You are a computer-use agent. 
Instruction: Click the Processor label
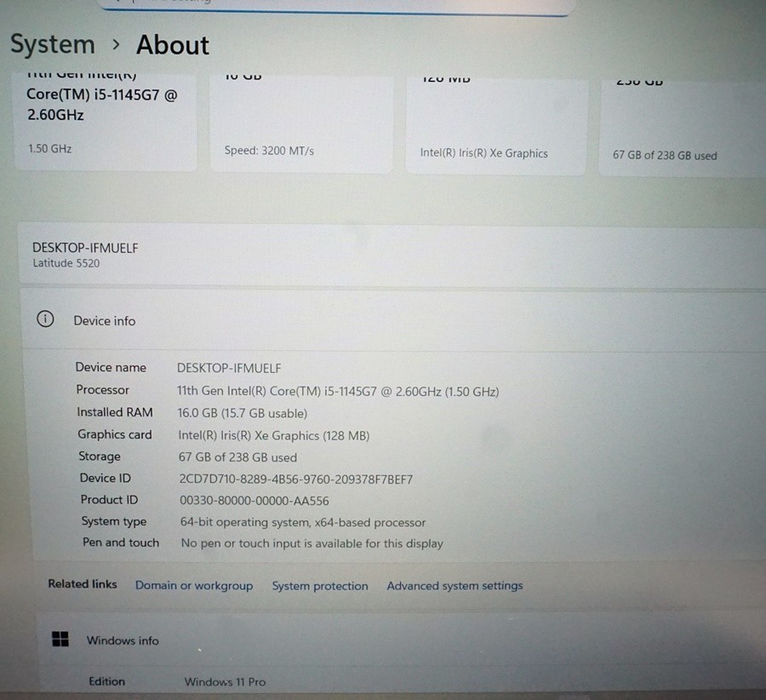(102, 389)
